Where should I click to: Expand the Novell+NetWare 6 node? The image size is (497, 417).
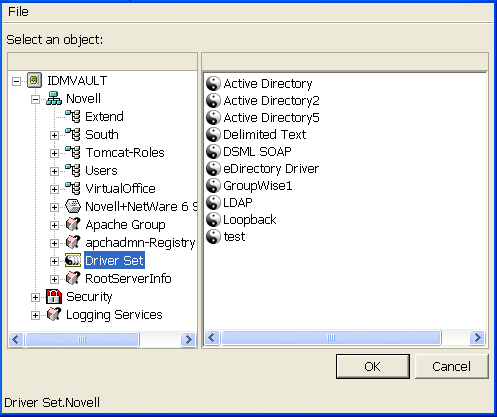[x=54, y=207]
